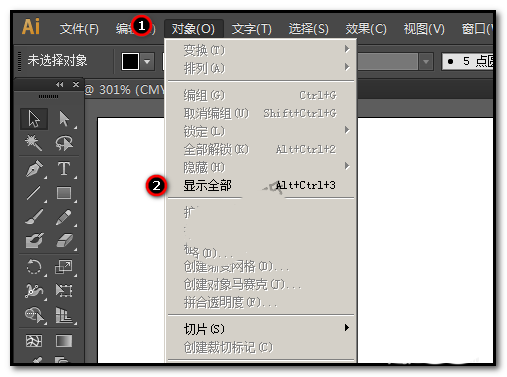Select the Scale tool
Screen dimensions: 507x377
pos(64,267)
